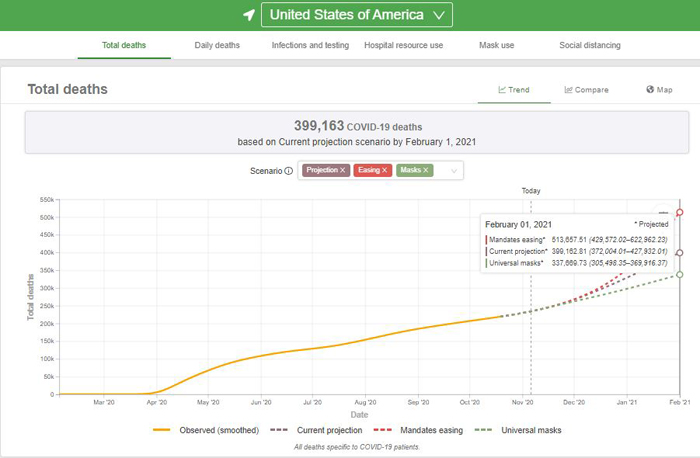Click the February 01, 2021 tooltip date
The height and width of the screenshot is (458, 700).
(518, 225)
